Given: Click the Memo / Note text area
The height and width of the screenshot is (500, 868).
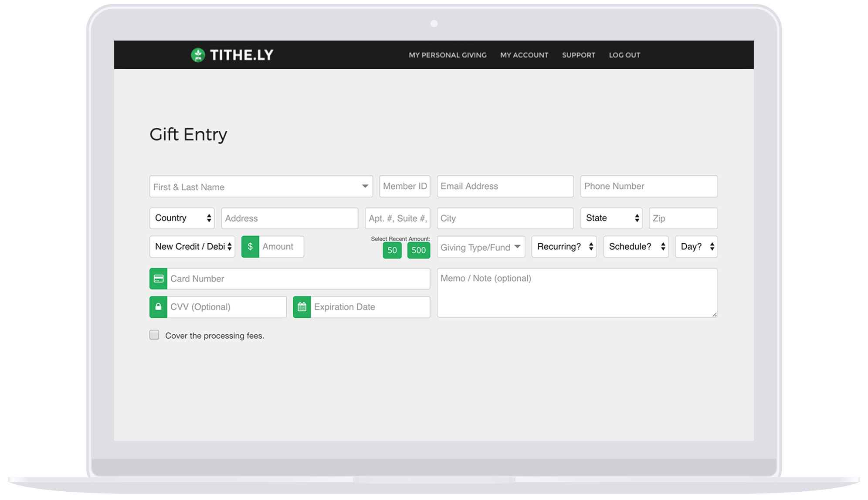Looking at the screenshot, I should pos(577,293).
